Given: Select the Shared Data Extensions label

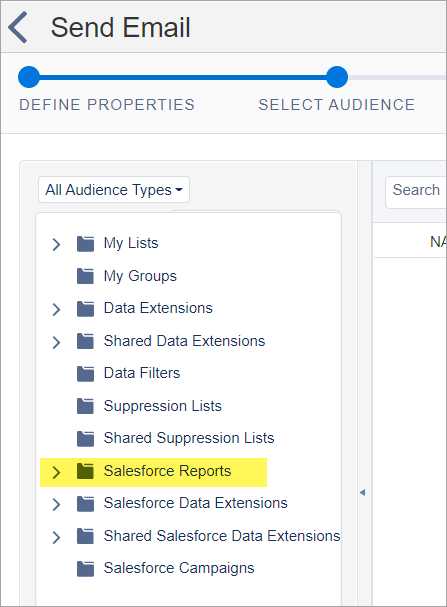Looking at the screenshot, I should tap(184, 341).
